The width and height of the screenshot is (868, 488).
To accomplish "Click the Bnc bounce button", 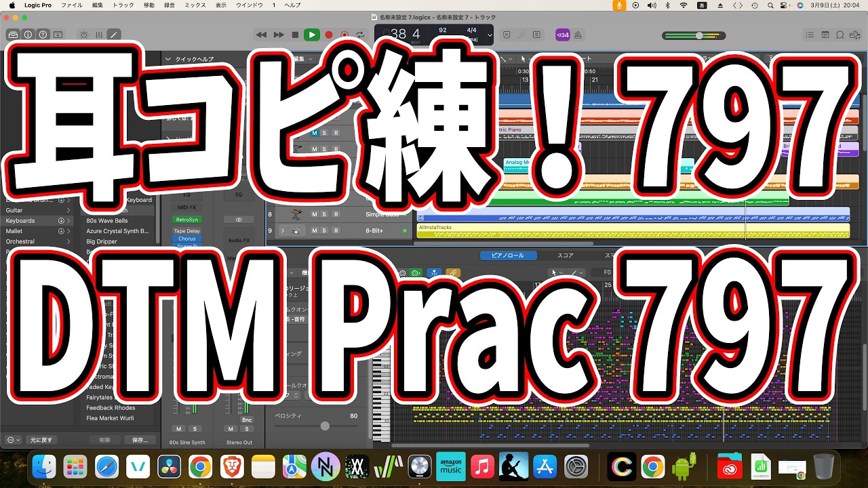I will click(x=247, y=420).
